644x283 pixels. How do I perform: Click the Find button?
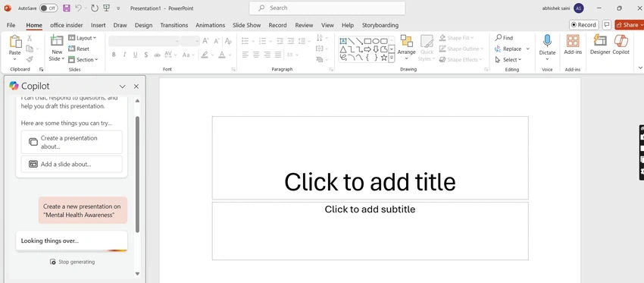pyautogui.click(x=504, y=38)
